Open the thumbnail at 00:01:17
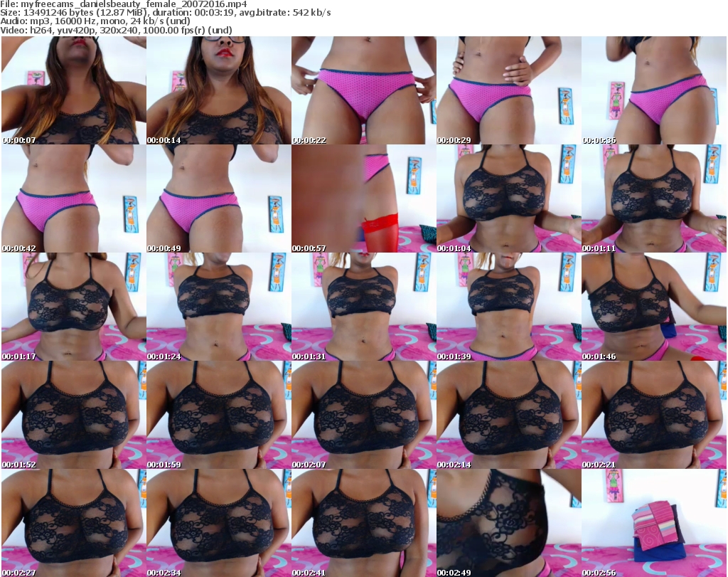The height and width of the screenshot is (577, 728). pyautogui.click(x=74, y=307)
